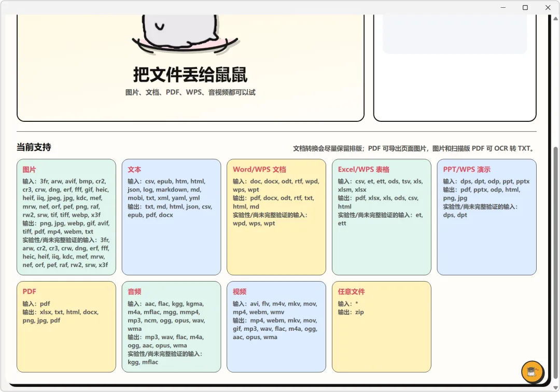Image resolution: width=560 pixels, height=392 pixels.
Task: Click the subtitle "图片、文档、PDF、WPS、音视频都可以试"
Action: [x=190, y=92]
